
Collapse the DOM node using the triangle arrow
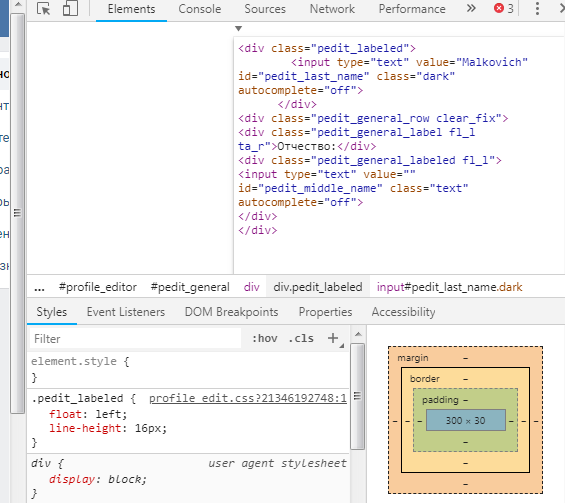238,28
